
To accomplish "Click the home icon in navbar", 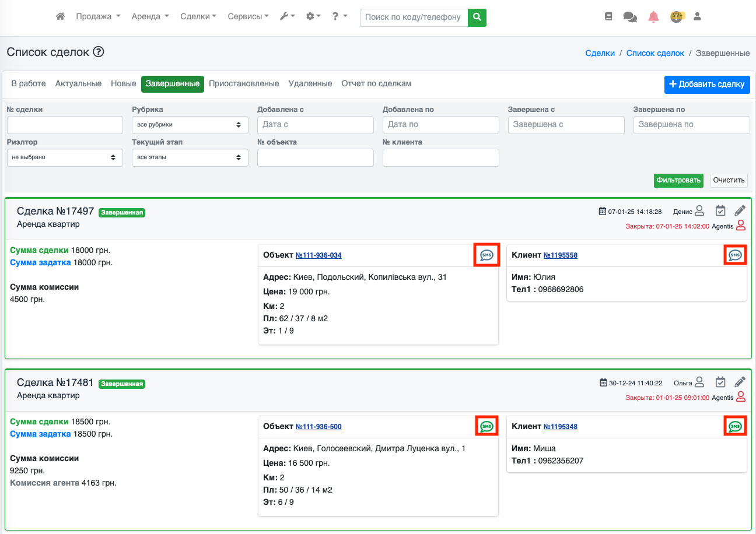I will tap(60, 17).
